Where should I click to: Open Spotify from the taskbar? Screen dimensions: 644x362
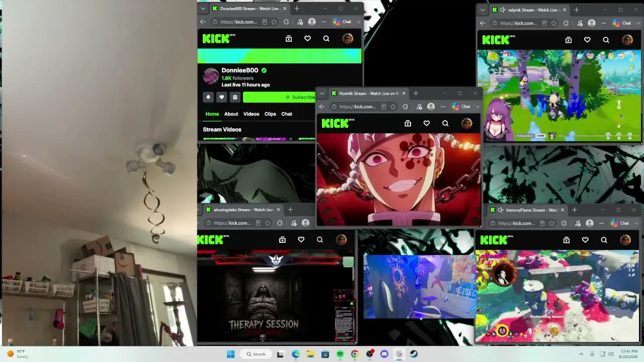click(x=340, y=354)
